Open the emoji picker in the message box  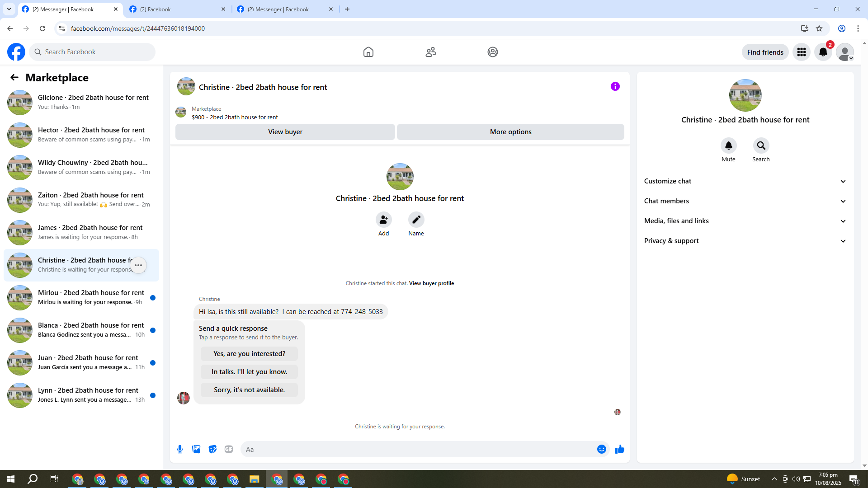[601, 449]
